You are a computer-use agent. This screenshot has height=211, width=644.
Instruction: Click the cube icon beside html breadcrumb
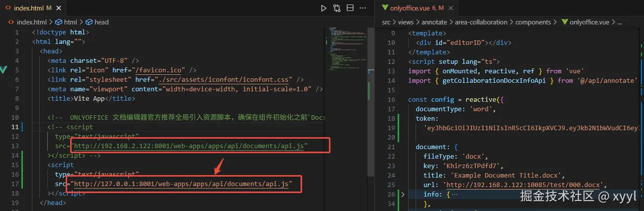tap(58, 22)
